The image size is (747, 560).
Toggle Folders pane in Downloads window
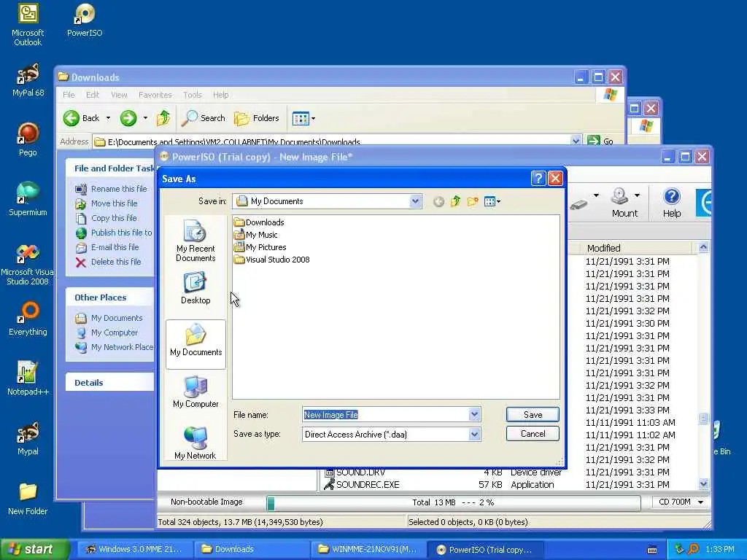[x=257, y=118]
